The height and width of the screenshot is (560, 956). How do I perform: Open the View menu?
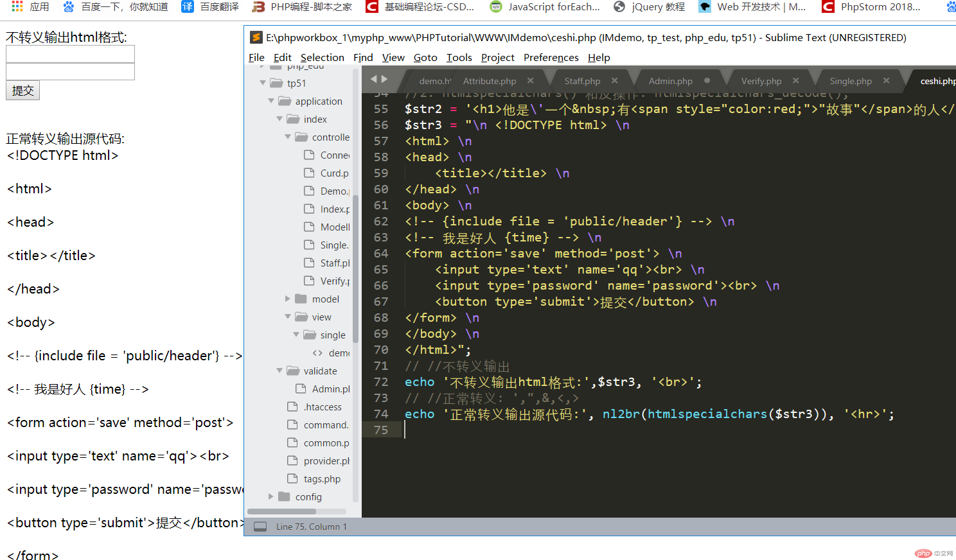coord(393,57)
